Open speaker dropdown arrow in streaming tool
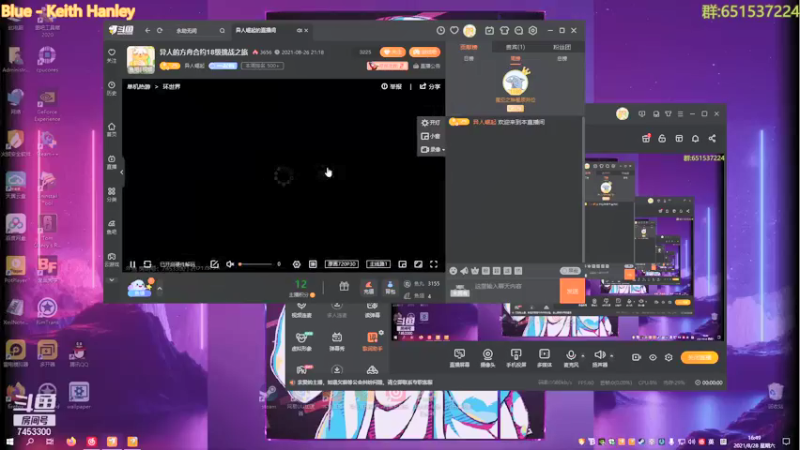The width and height of the screenshot is (800, 450). coord(612,356)
